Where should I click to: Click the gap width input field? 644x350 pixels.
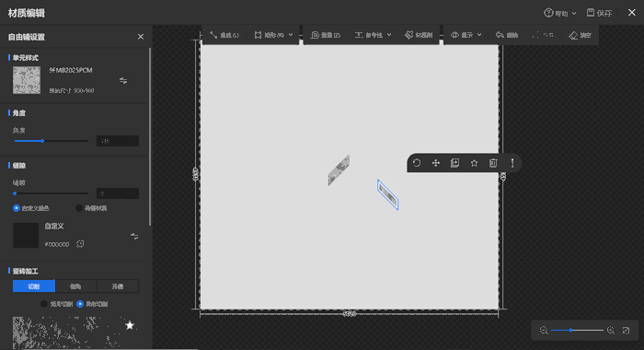[118, 193]
